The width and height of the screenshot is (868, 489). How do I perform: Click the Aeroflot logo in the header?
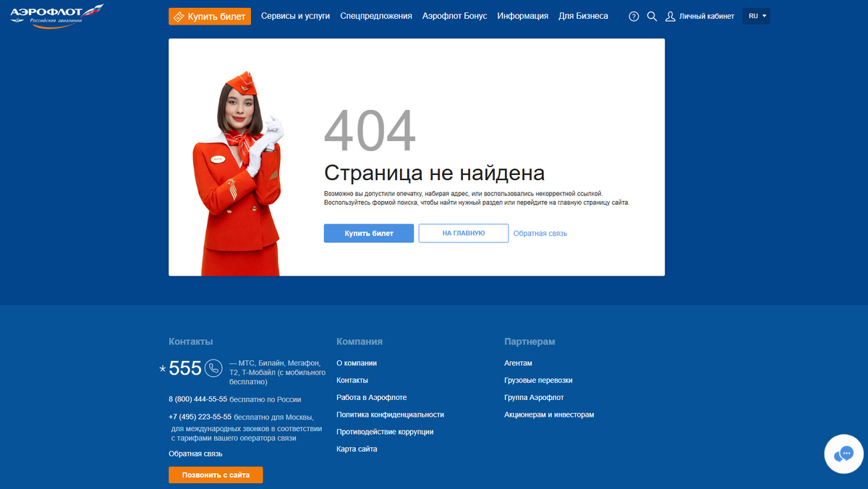coord(56,14)
